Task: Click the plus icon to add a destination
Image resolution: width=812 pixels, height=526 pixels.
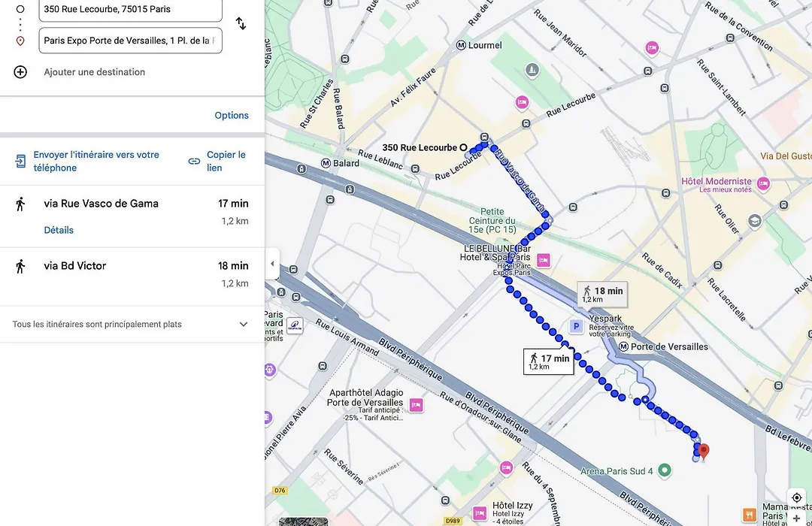Action: (x=20, y=72)
